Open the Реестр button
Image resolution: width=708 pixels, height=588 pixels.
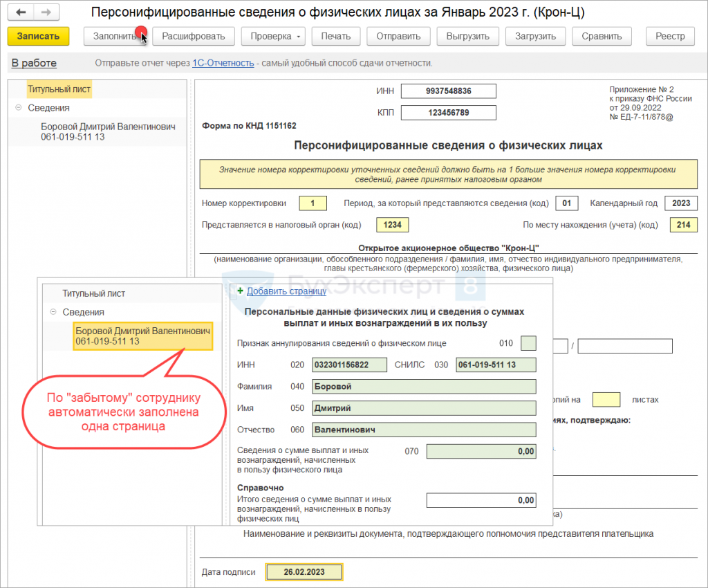(x=670, y=37)
